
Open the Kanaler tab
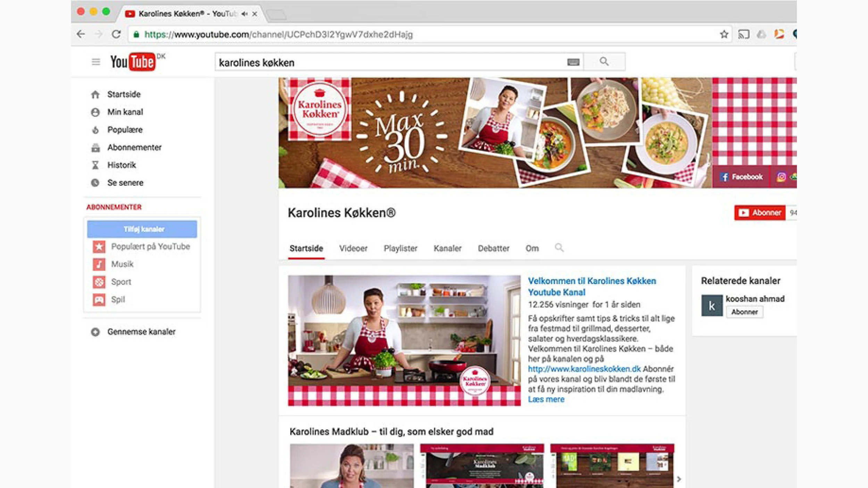point(448,248)
